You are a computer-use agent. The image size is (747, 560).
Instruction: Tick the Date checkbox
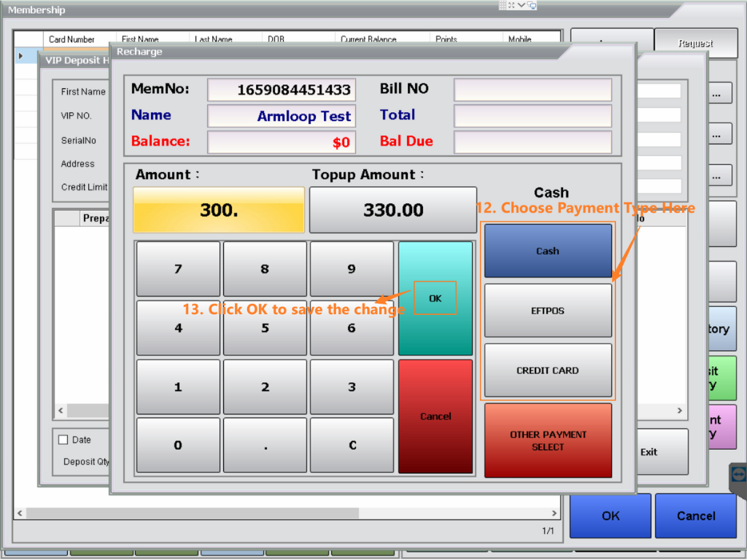point(63,440)
